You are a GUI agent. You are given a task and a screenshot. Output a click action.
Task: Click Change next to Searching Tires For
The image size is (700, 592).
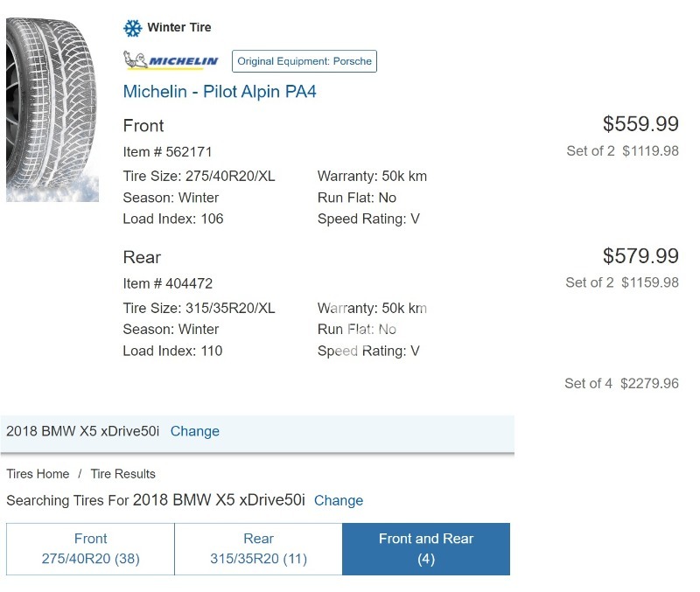pos(339,501)
